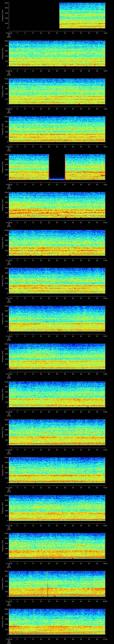This screenshot has width=114, height=644.
Task: Click the 1000 frequency tick on the 14:05:00 panel
Action: coord(6,41)
